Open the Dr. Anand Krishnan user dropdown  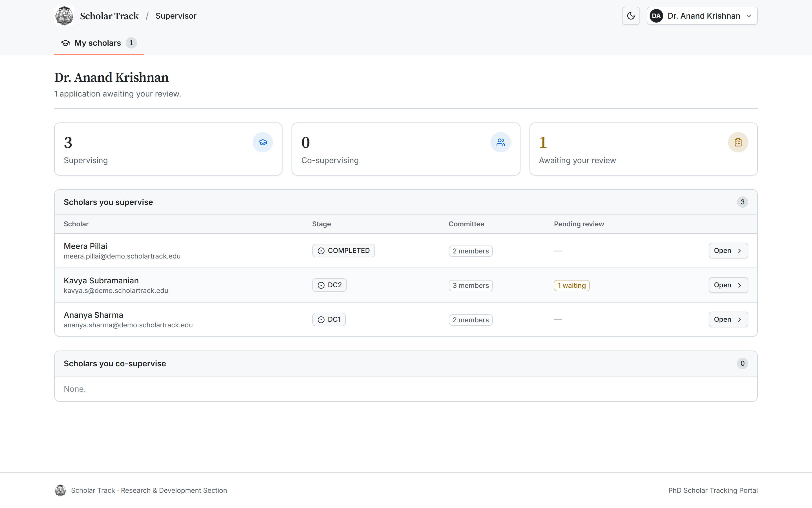[x=702, y=16]
